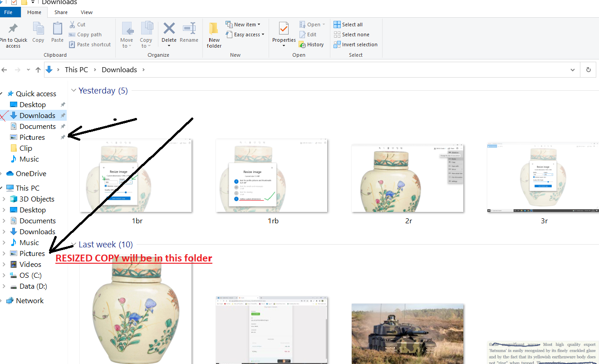Open file Properties from ribbon

coord(284,29)
